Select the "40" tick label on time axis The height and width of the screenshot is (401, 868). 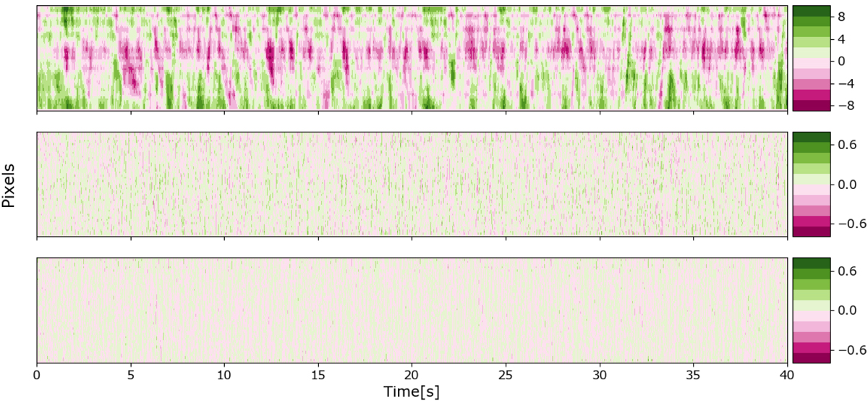pos(787,376)
